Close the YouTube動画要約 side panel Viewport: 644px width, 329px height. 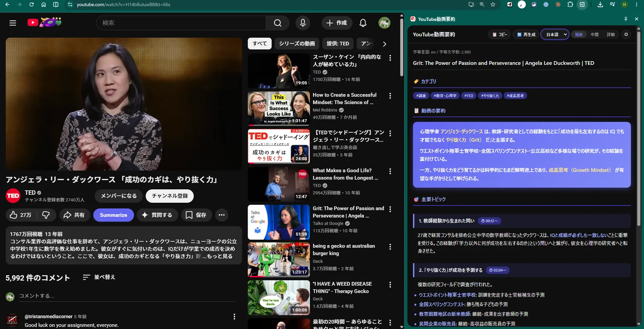636,19
